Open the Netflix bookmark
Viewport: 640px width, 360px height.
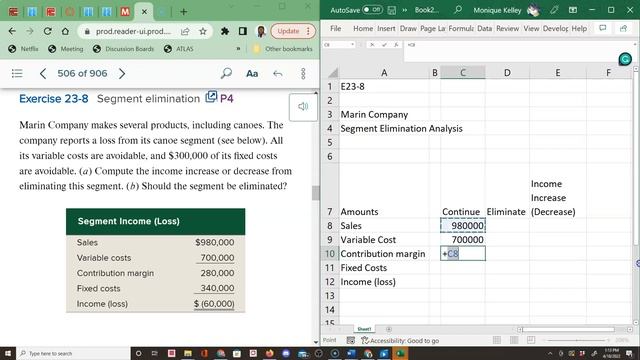(x=24, y=49)
